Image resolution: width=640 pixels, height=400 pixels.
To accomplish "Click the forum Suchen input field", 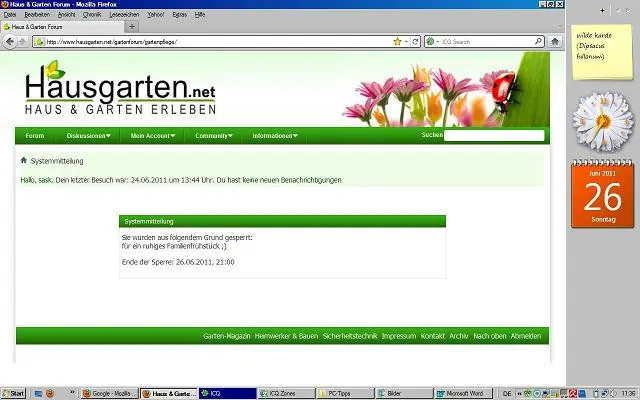I will (x=495, y=135).
